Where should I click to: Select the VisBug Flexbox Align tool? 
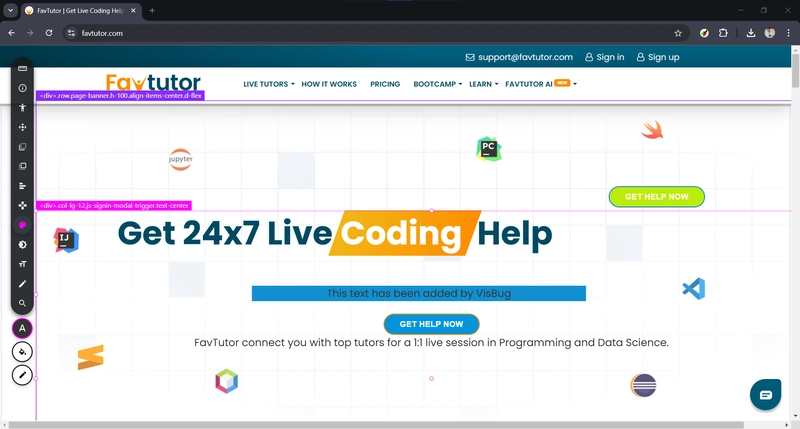coord(22,186)
